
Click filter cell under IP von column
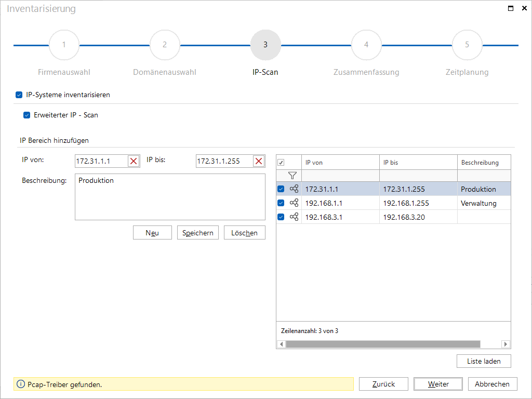point(340,176)
